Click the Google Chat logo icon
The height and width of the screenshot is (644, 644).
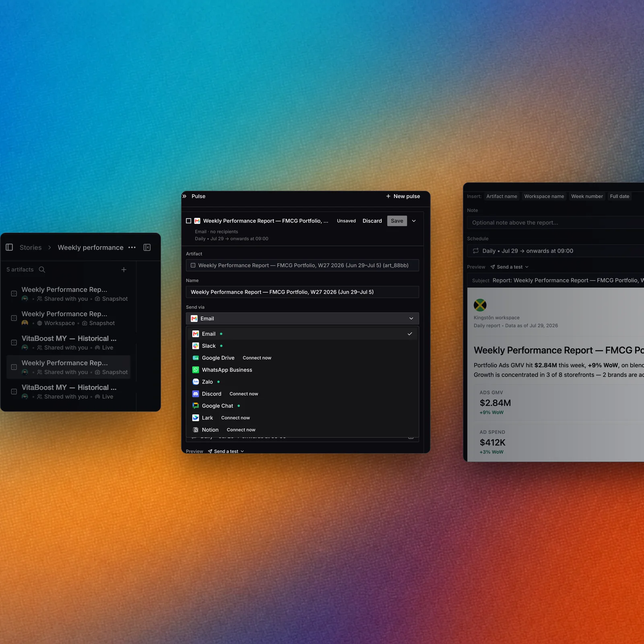click(x=196, y=406)
